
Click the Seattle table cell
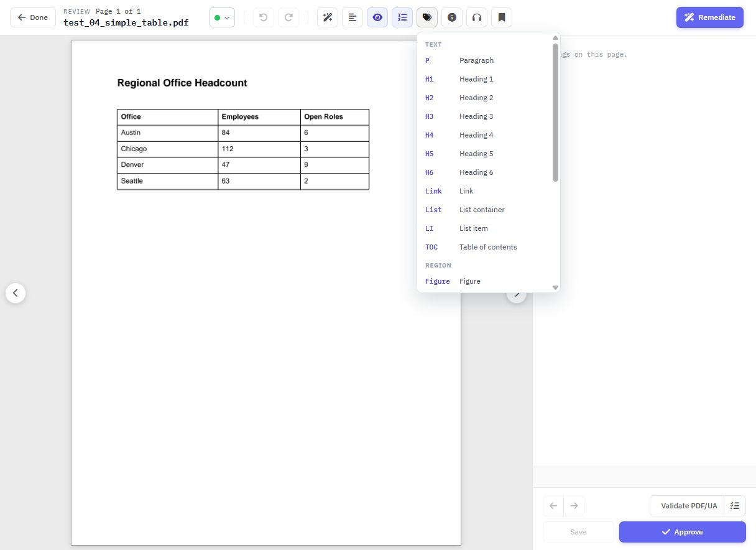168,182
